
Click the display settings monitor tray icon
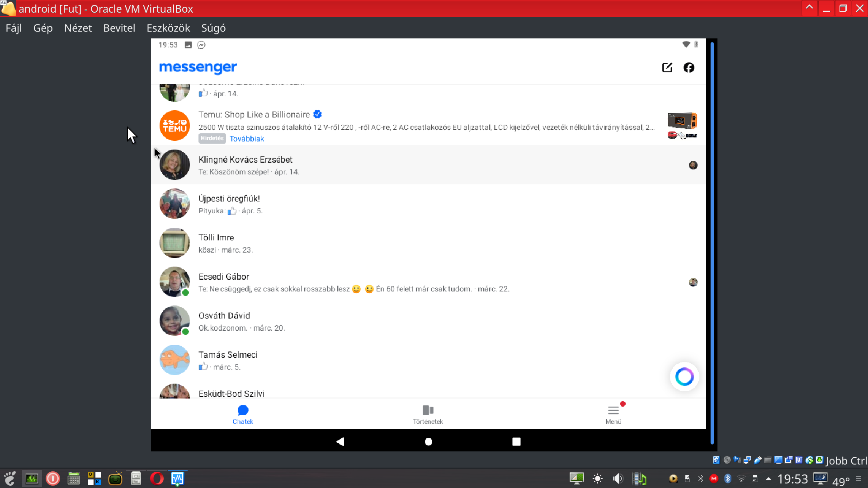577,479
